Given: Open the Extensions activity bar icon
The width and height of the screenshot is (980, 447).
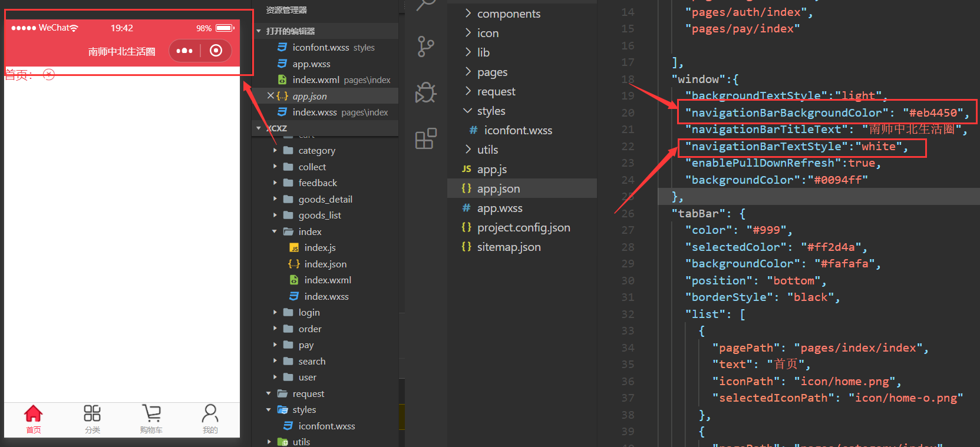Looking at the screenshot, I should (x=425, y=138).
